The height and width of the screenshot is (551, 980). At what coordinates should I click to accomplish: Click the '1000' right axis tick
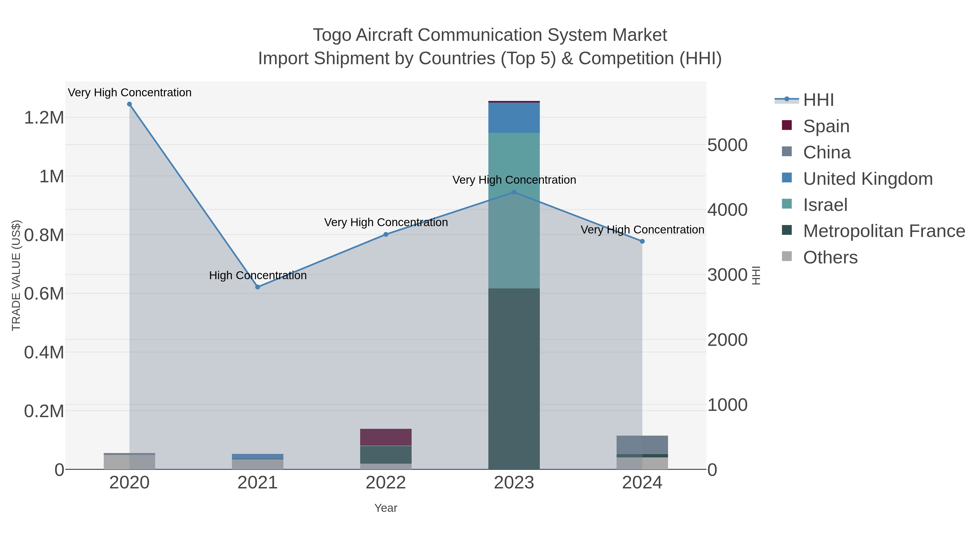pos(727,405)
